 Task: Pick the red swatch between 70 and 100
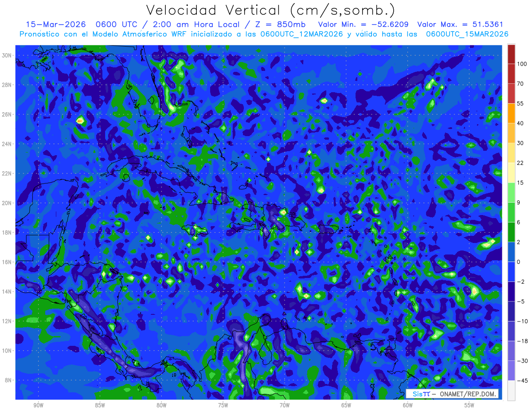511,74
